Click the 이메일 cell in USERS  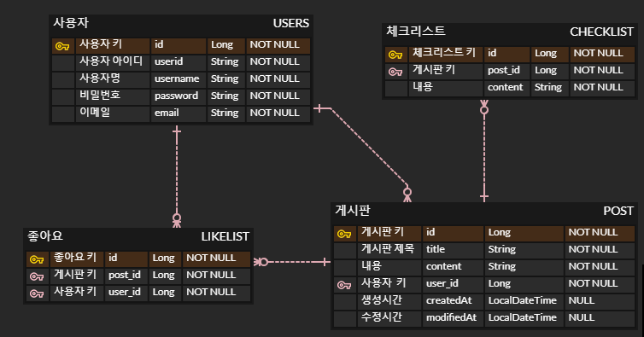coord(113,113)
